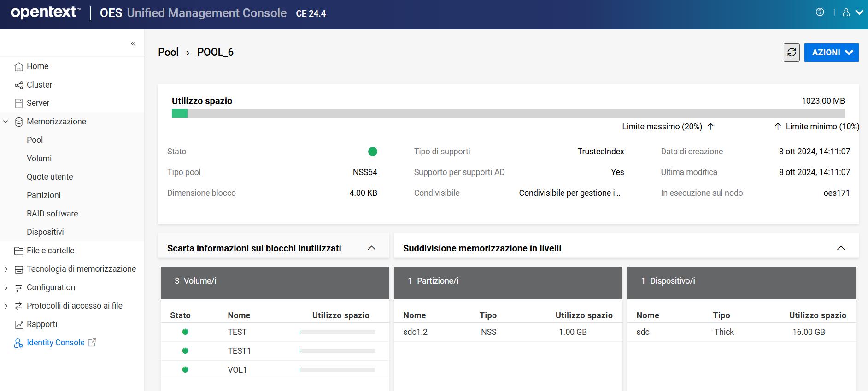Click the refresh icon button
Viewport: 868px width, 391px height.
tap(791, 53)
